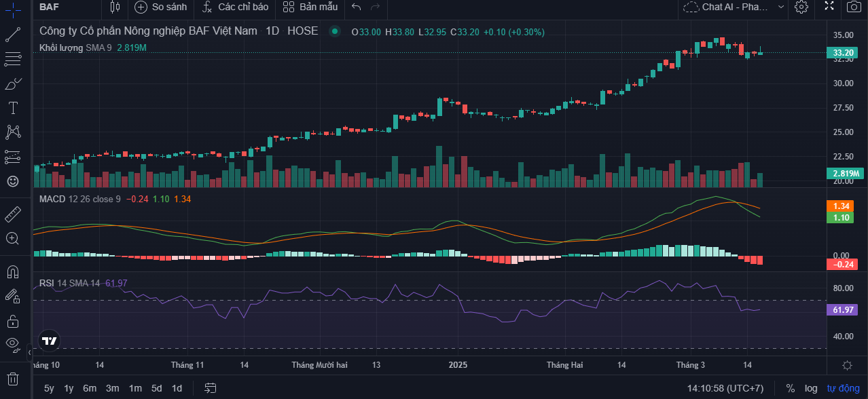Open the Các chỉ báo indicators dialog

pos(236,7)
